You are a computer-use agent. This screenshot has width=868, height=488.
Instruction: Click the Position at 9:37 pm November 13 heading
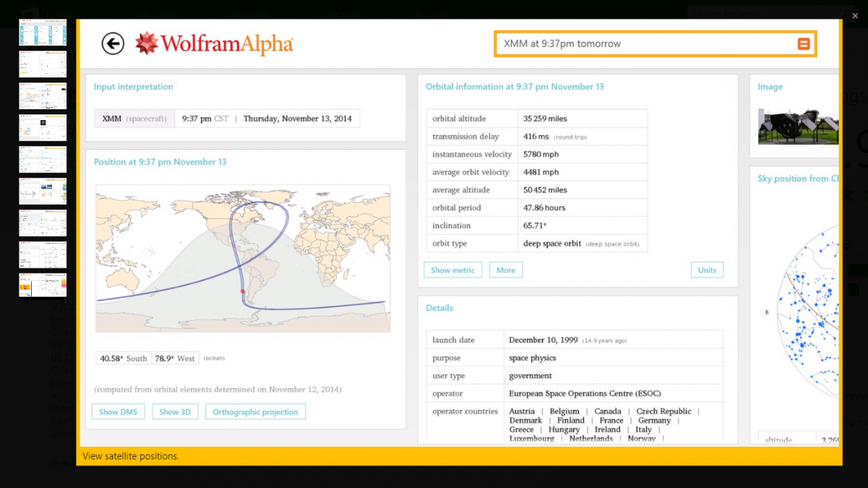tap(160, 162)
